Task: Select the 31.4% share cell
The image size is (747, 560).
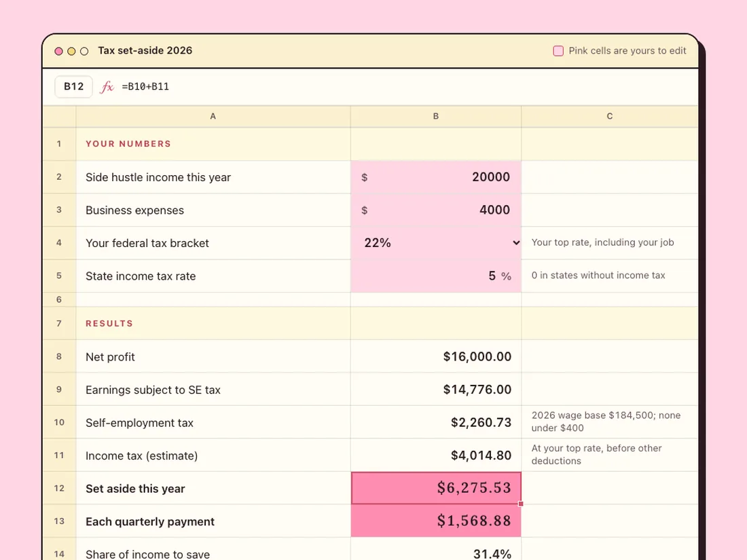Action: (436, 550)
